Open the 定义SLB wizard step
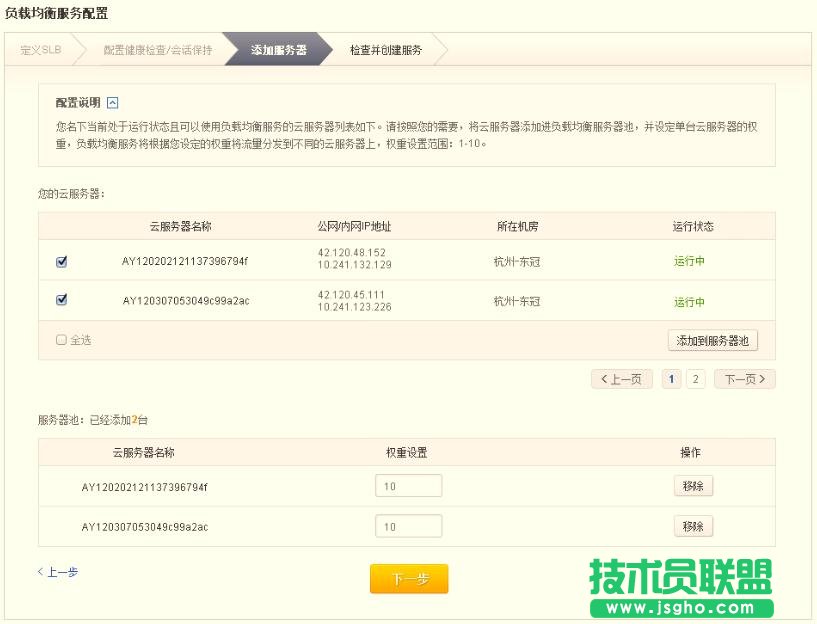The height and width of the screenshot is (624, 817). coord(42,49)
